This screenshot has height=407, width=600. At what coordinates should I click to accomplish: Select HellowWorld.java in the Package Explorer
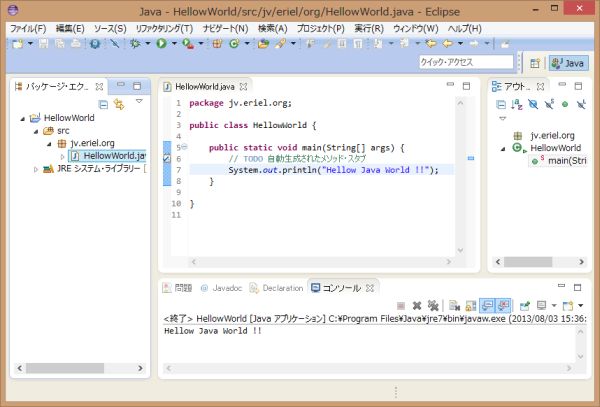(109, 156)
